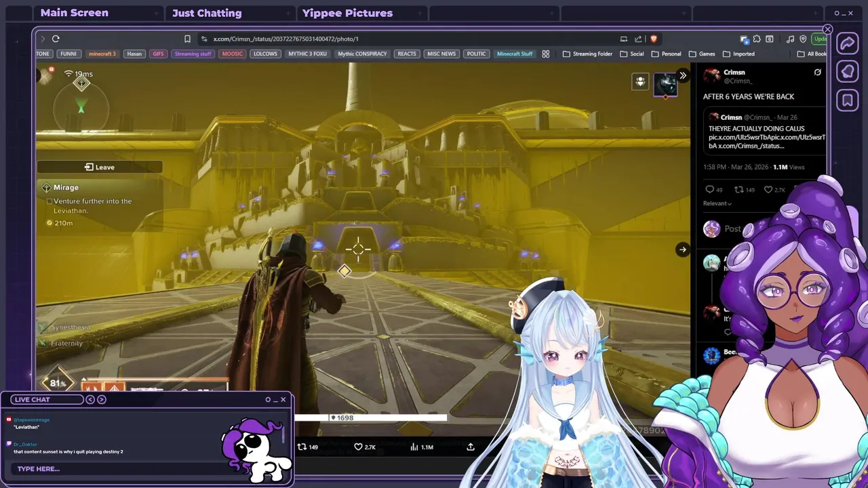Screen dimensions: 868x488
Task: Go forward with the browser arrow icon
Action: [43, 39]
